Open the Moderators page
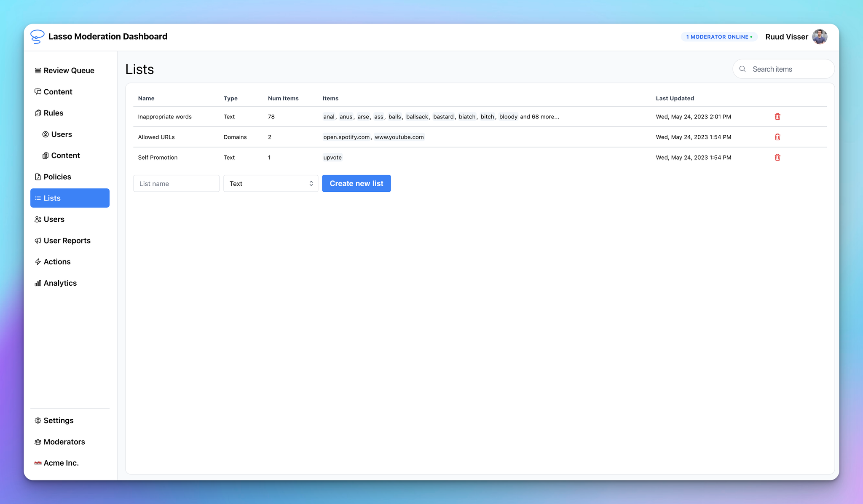Viewport: 863px width, 504px height. click(x=64, y=442)
